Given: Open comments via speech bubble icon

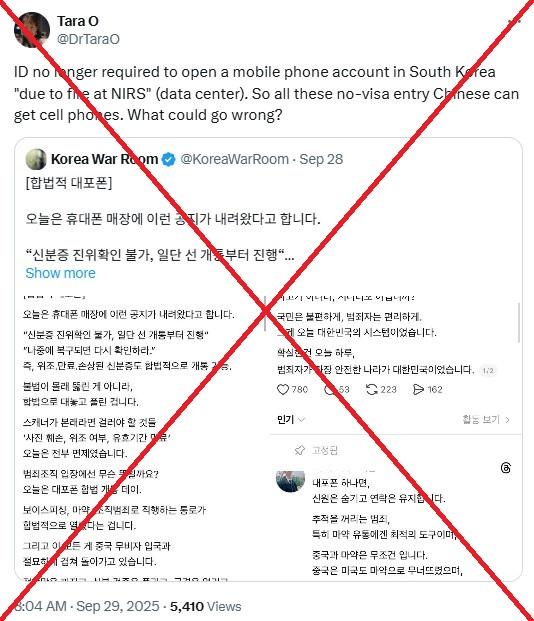Looking at the screenshot, I should pos(330,390).
